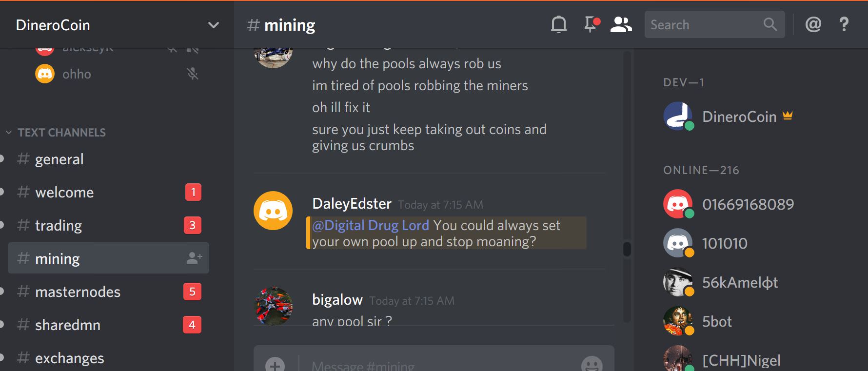Click the create invite icon on mining channel
The height and width of the screenshot is (371, 868).
(x=194, y=258)
